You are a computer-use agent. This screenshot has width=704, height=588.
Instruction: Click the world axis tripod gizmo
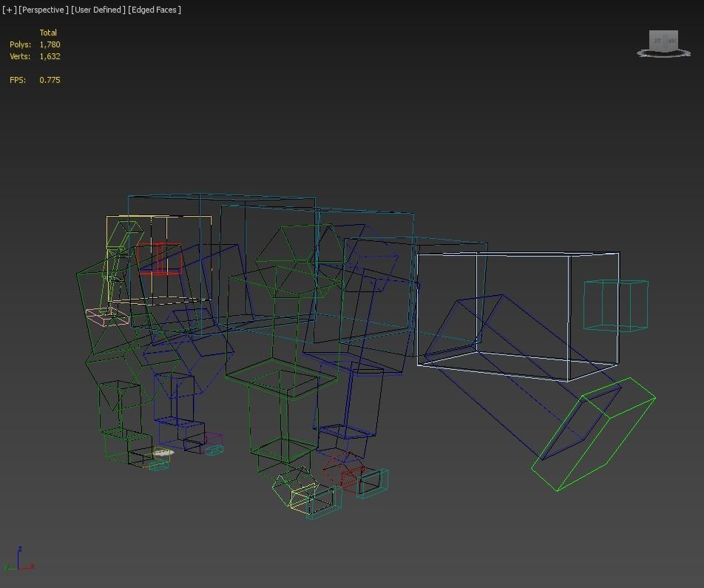point(18,559)
